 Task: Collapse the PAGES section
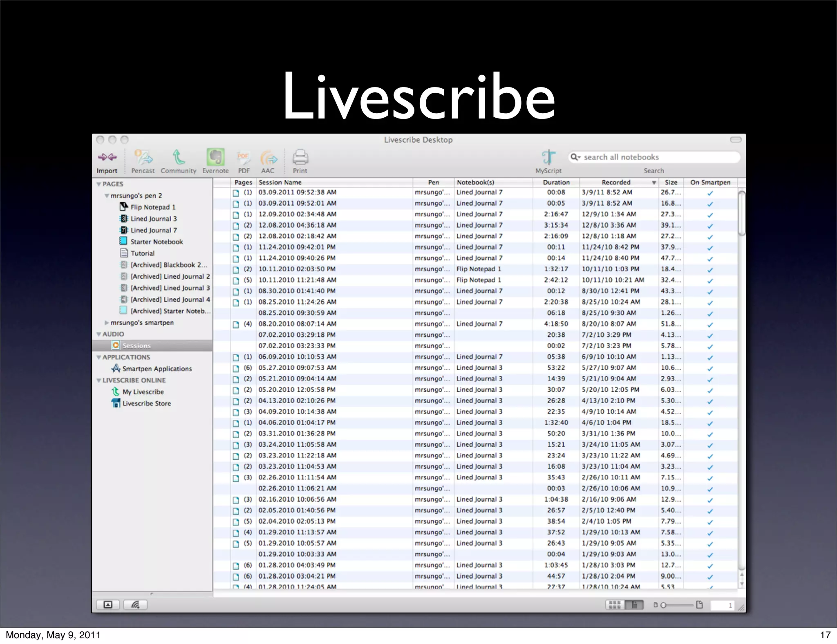coord(98,184)
